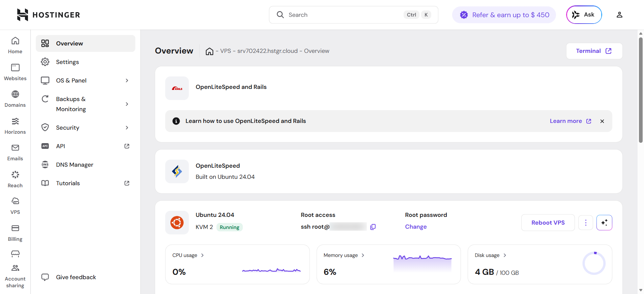Click the '6%' memory value
Image resolution: width=644 pixels, height=294 pixels.
pyautogui.click(x=330, y=272)
